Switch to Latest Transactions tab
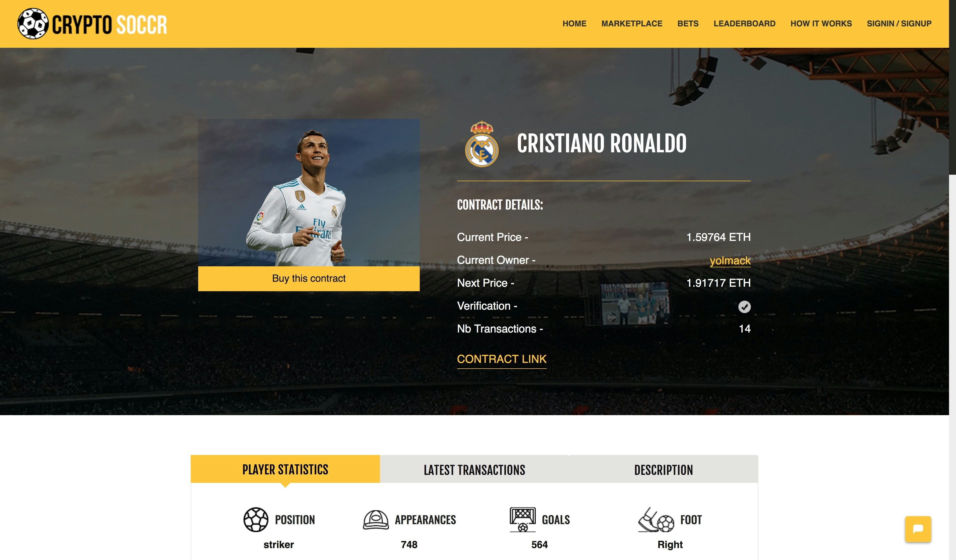Viewport: 956px width, 560px height. [474, 470]
